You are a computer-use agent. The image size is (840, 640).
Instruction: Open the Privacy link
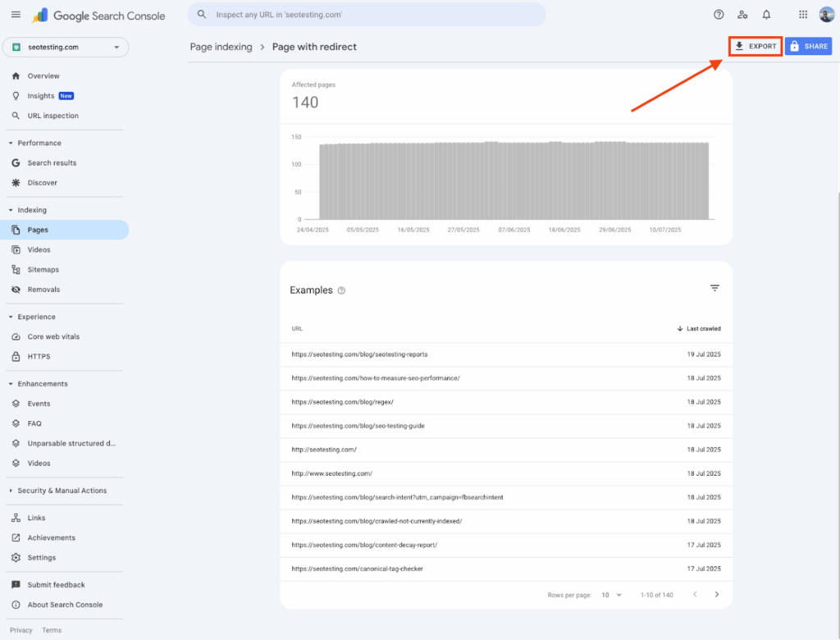point(21,630)
